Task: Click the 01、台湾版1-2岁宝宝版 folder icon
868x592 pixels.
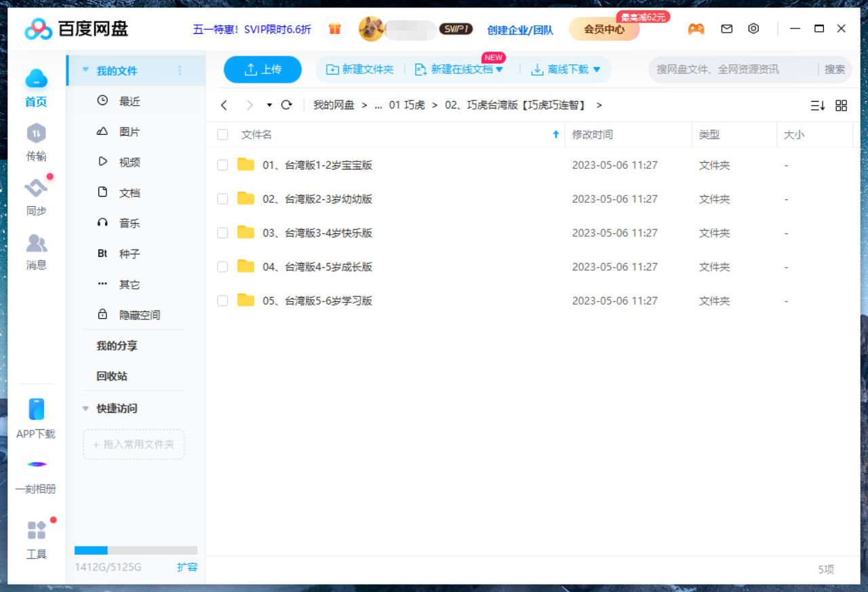Action: click(x=245, y=165)
